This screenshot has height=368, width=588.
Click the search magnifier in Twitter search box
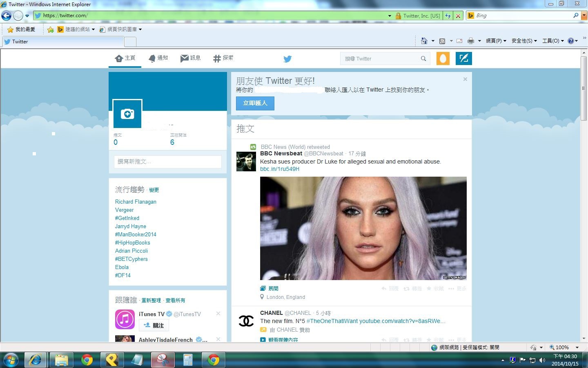point(423,58)
